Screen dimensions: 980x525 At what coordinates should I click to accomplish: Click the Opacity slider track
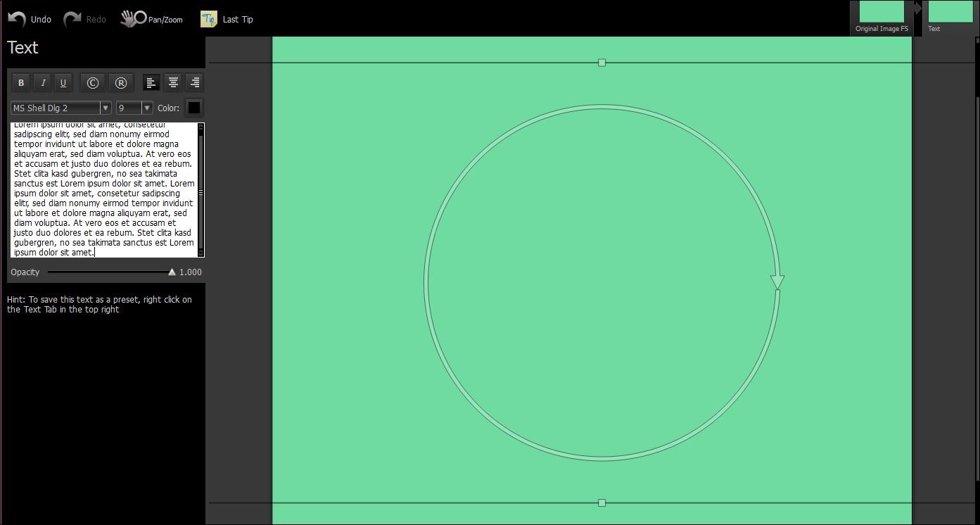click(111, 272)
